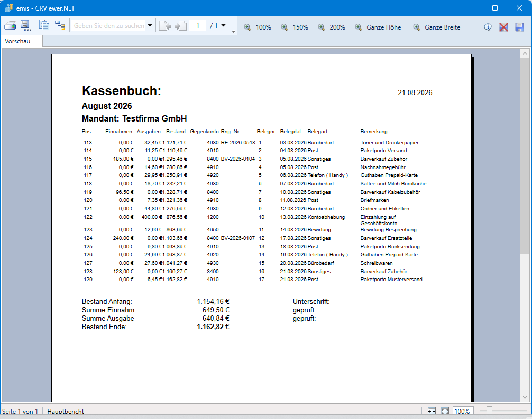
Task: Click Summe Einnahm value 649,50 €
Action: pos(216,310)
